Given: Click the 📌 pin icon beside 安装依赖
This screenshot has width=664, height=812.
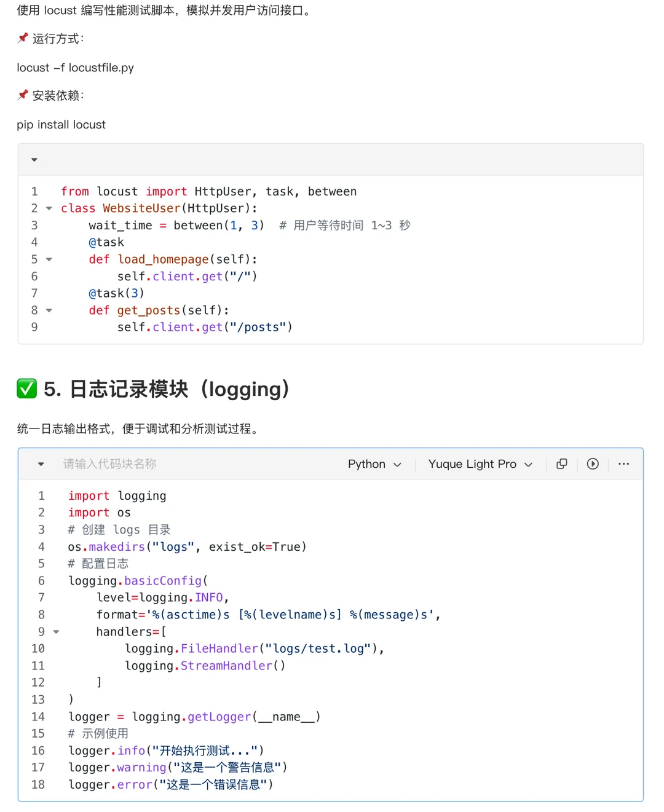Looking at the screenshot, I should (22, 95).
